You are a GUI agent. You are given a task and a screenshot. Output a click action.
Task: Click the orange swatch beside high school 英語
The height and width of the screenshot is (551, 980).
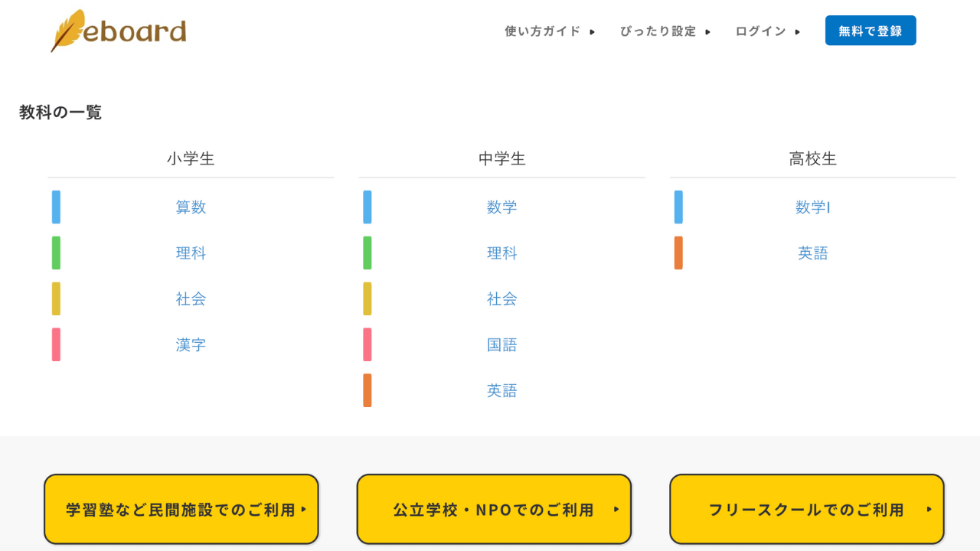tap(678, 253)
